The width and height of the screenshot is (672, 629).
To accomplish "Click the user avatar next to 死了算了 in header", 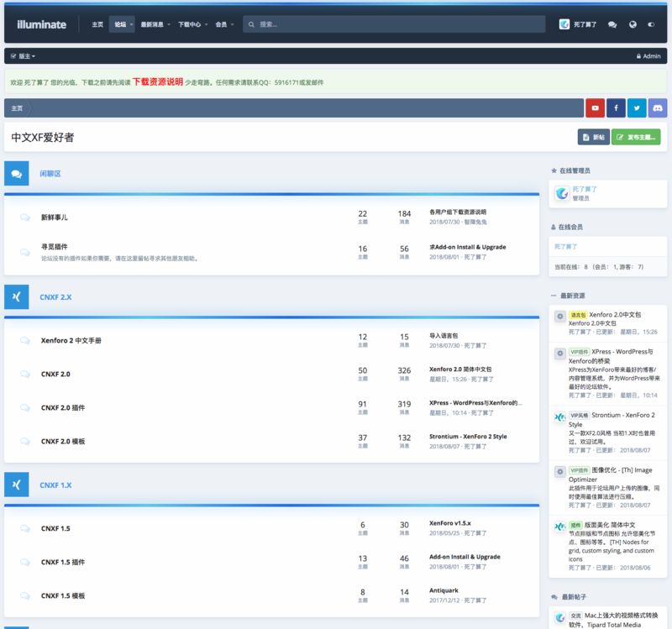I will [x=564, y=24].
